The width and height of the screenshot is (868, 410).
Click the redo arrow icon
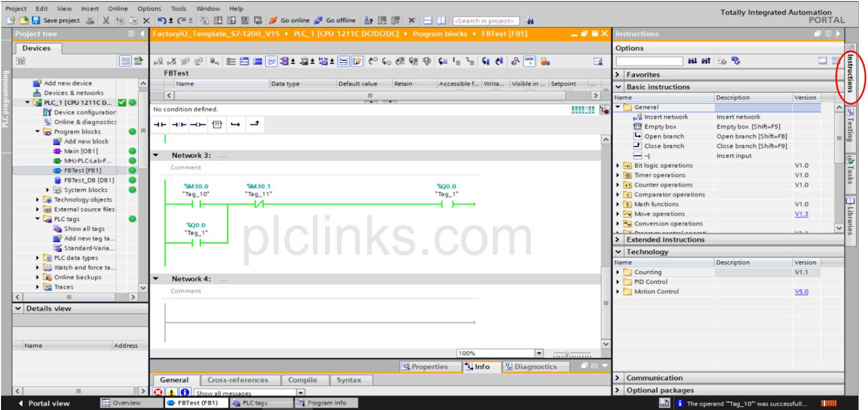tap(182, 21)
